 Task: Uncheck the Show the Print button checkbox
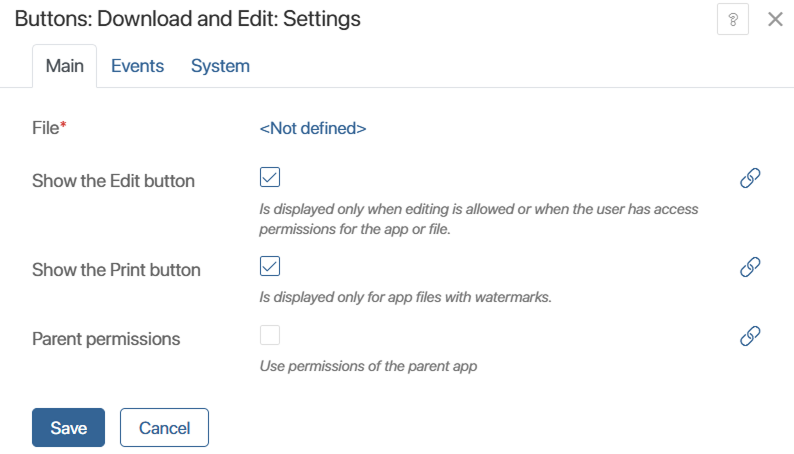point(270,266)
